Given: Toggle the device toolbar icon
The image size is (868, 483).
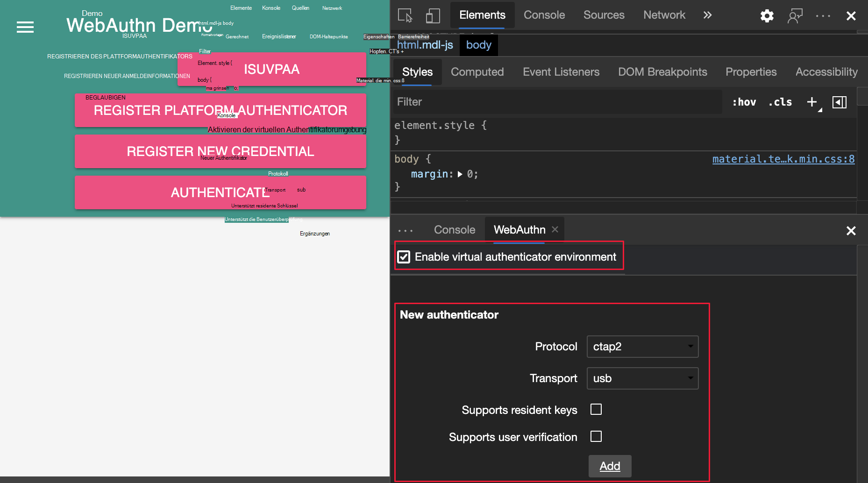Looking at the screenshot, I should [x=433, y=15].
